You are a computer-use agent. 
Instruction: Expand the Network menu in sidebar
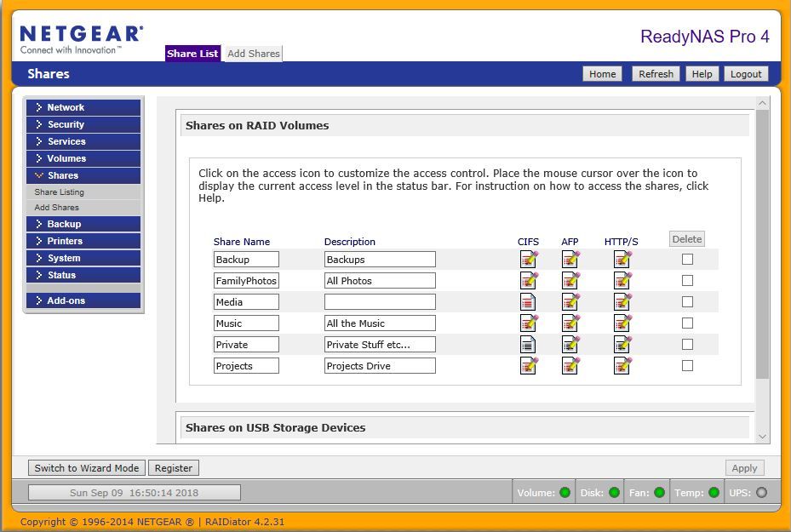pyautogui.click(x=83, y=107)
